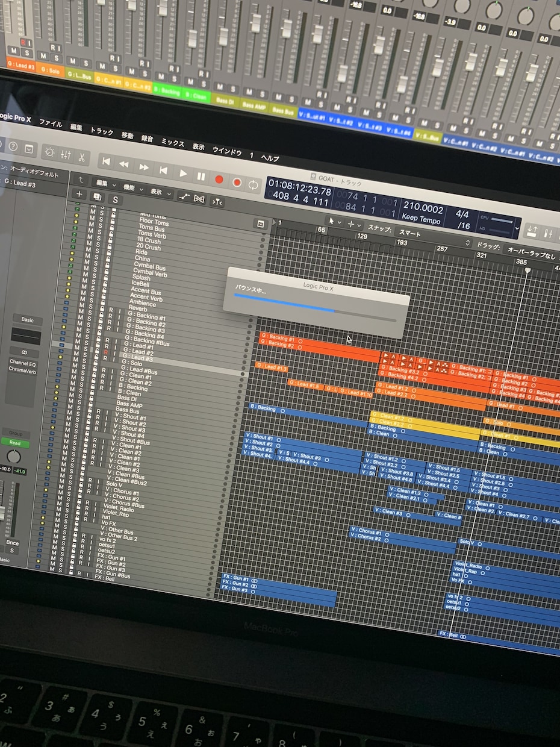Click the playhead marker in the ruler

tap(528, 271)
